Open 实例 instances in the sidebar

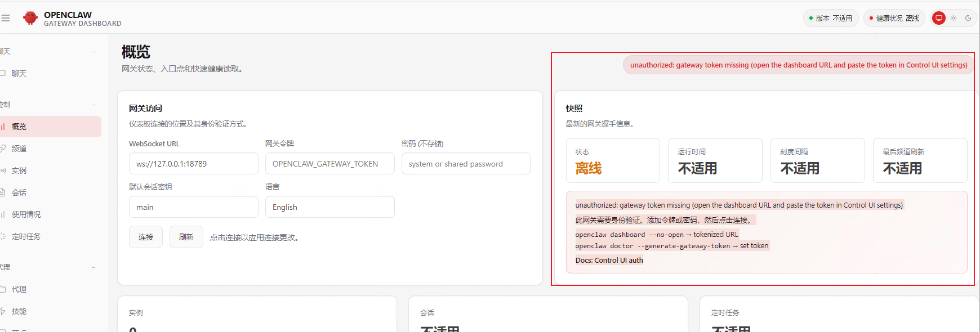point(51,171)
